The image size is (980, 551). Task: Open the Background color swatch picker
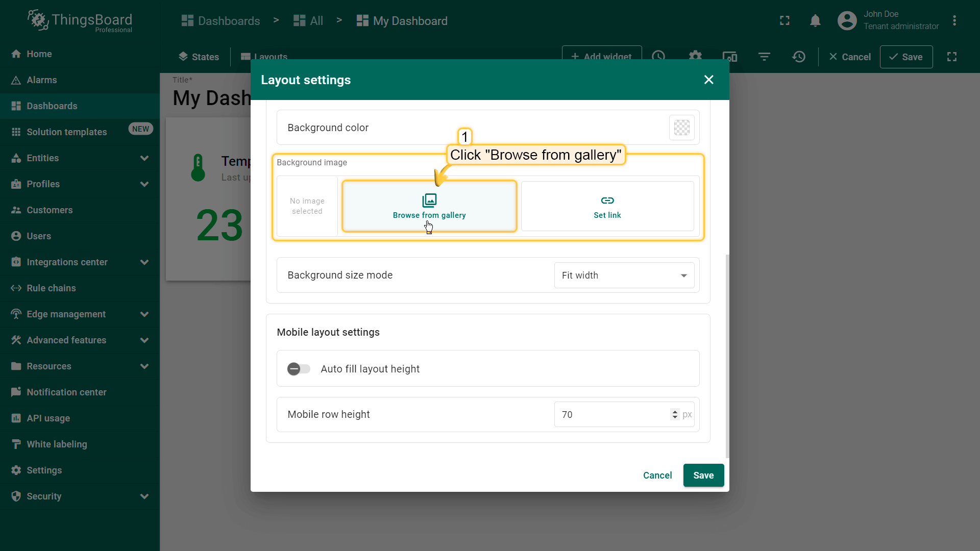tap(681, 128)
